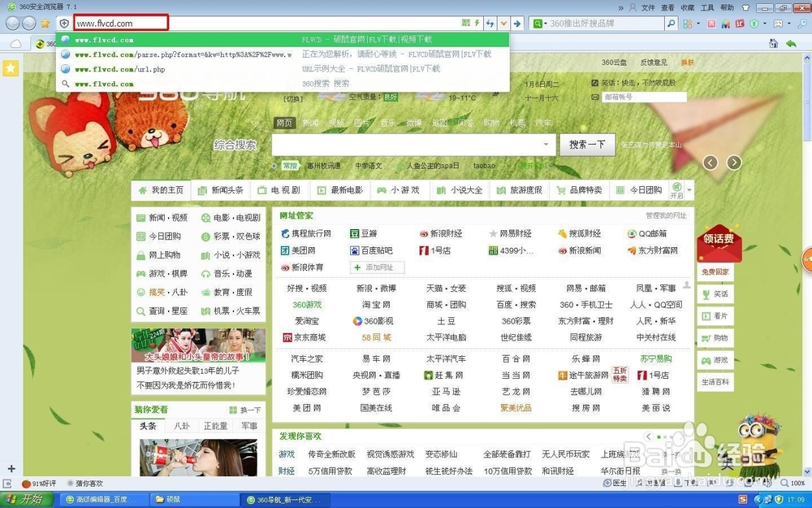Click the lightning speed mode icon in address bar

coord(477,24)
